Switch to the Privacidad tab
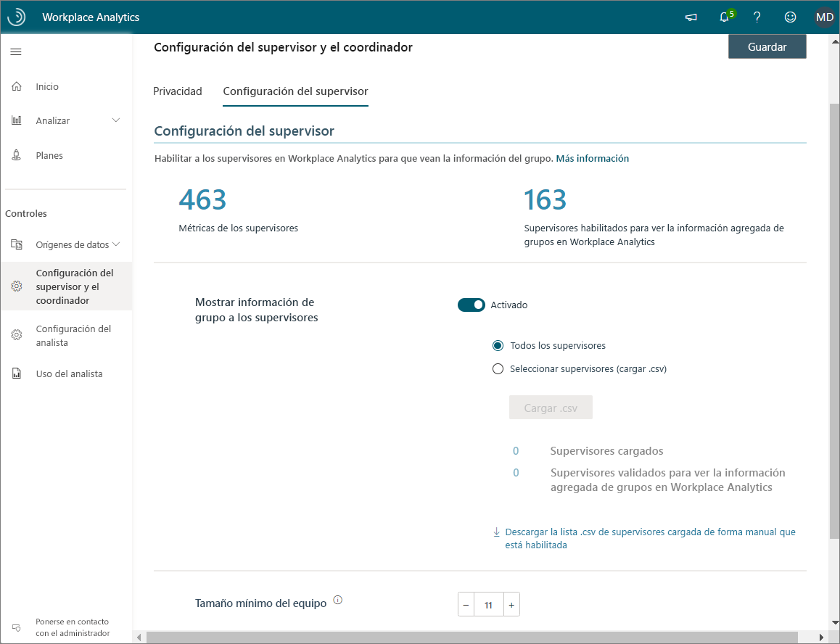The height and width of the screenshot is (644, 840). click(177, 91)
